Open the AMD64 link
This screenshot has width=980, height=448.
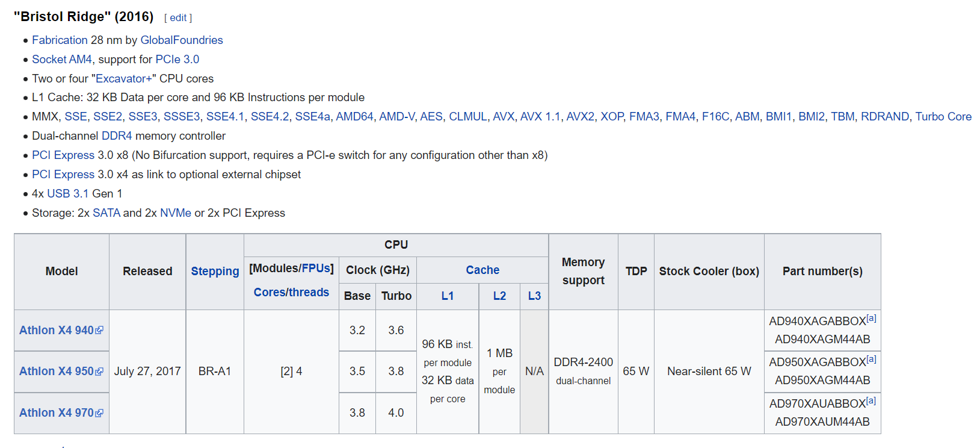(354, 116)
